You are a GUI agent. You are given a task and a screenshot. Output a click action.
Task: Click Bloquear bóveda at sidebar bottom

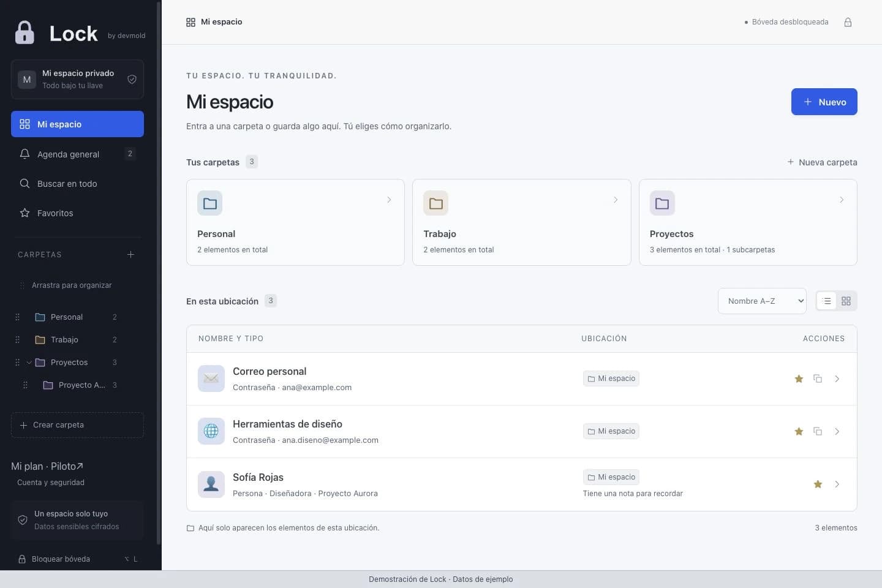77,559
